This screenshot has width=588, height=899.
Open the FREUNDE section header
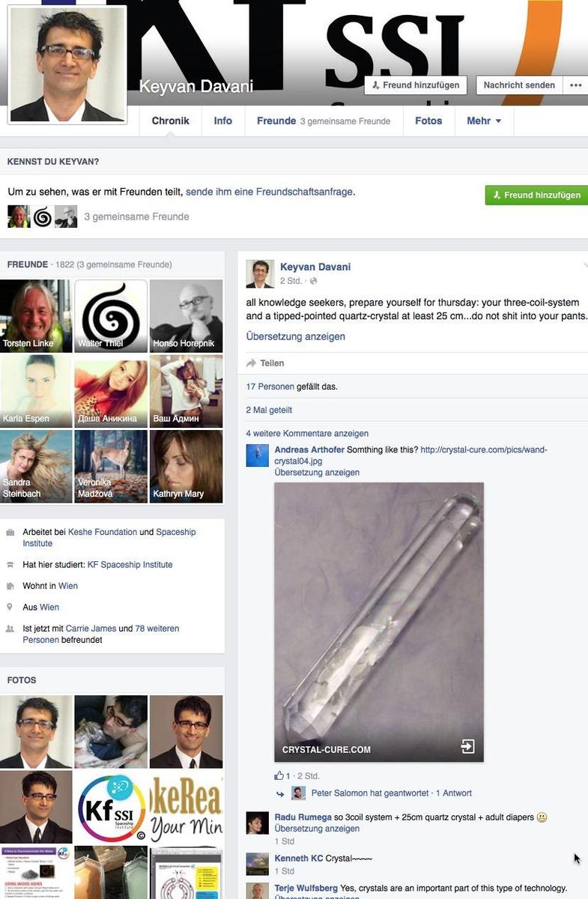coord(28,264)
